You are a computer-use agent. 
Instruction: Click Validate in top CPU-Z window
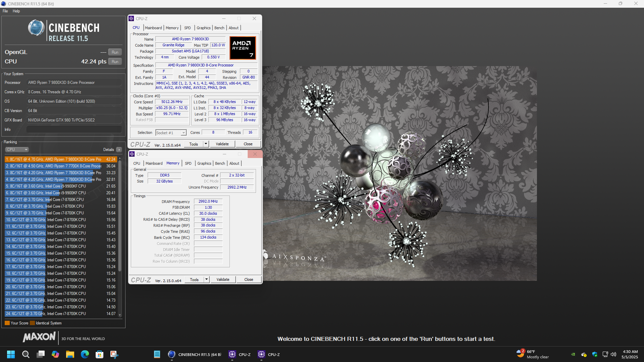coord(222,144)
